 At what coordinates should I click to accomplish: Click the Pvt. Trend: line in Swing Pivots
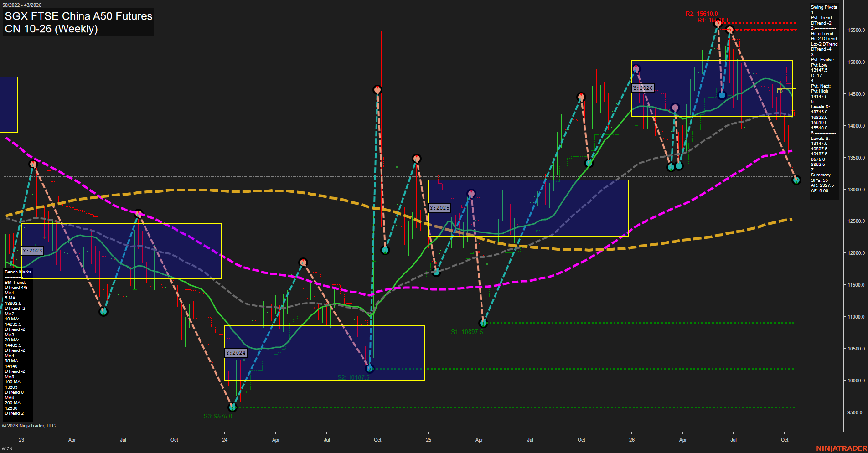[x=822, y=18]
